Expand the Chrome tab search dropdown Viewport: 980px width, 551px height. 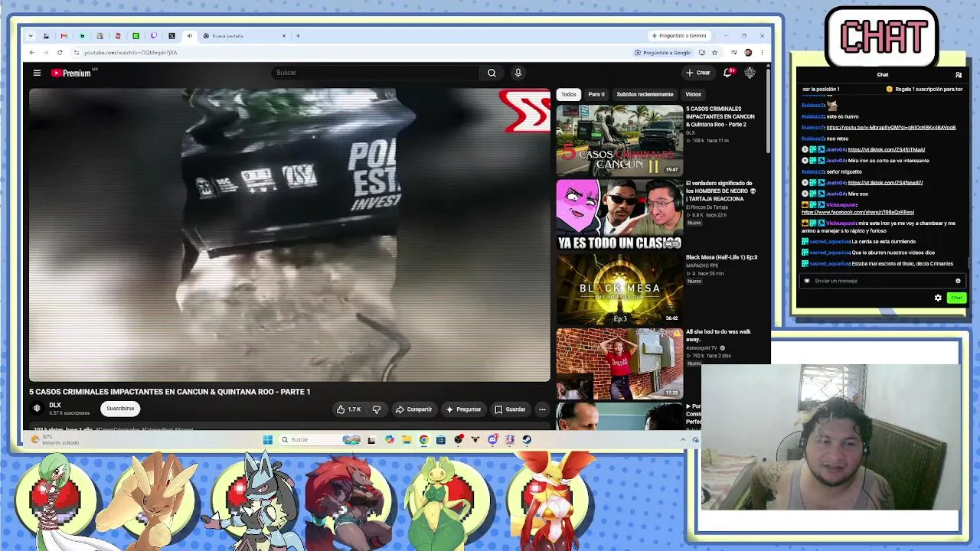[x=31, y=36]
